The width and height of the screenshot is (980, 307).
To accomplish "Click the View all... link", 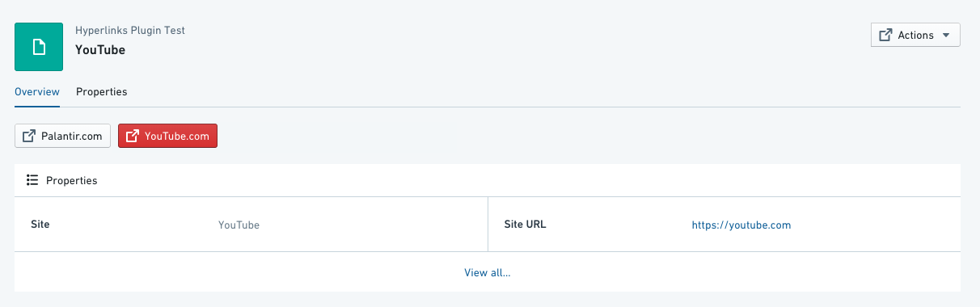I will (x=488, y=273).
